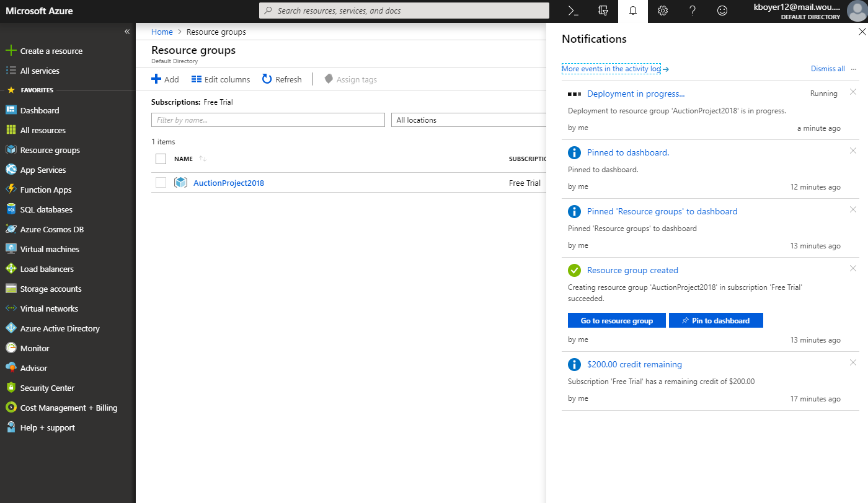The width and height of the screenshot is (868, 503).
Task: Open More events in the activity log
Action: point(615,69)
